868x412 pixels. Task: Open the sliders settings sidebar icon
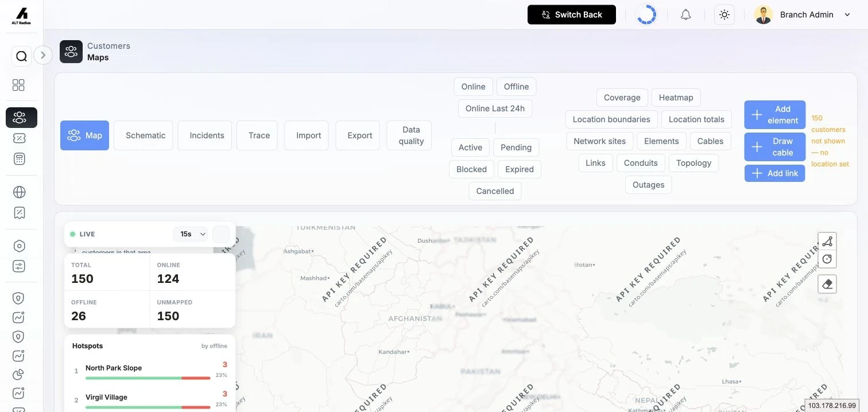(x=19, y=266)
